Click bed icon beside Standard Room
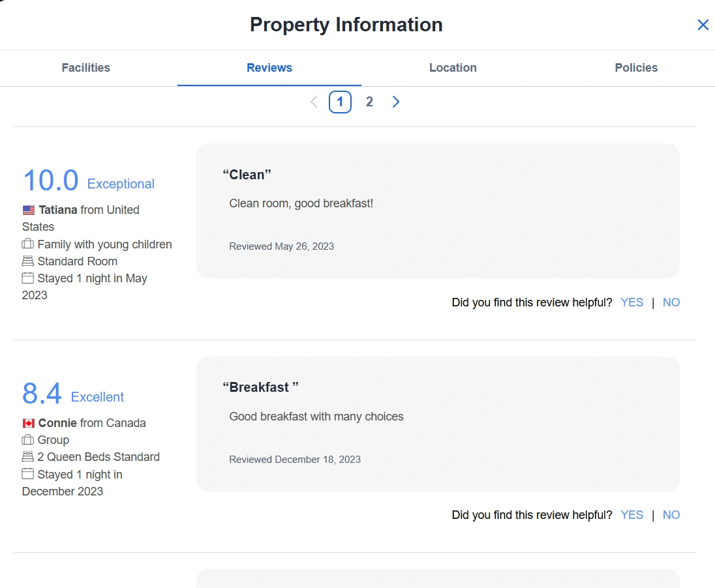The image size is (715, 588). [28, 261]
